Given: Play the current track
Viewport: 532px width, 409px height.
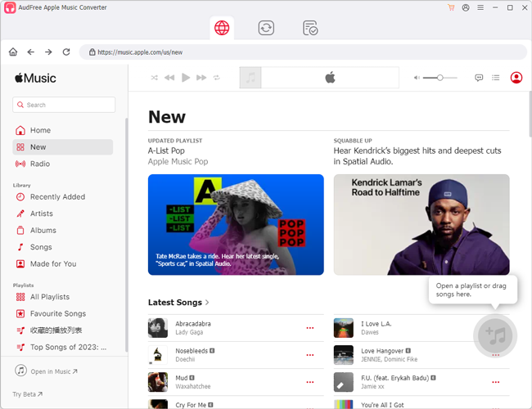Looking at the screenshot, I should point(186,78).
